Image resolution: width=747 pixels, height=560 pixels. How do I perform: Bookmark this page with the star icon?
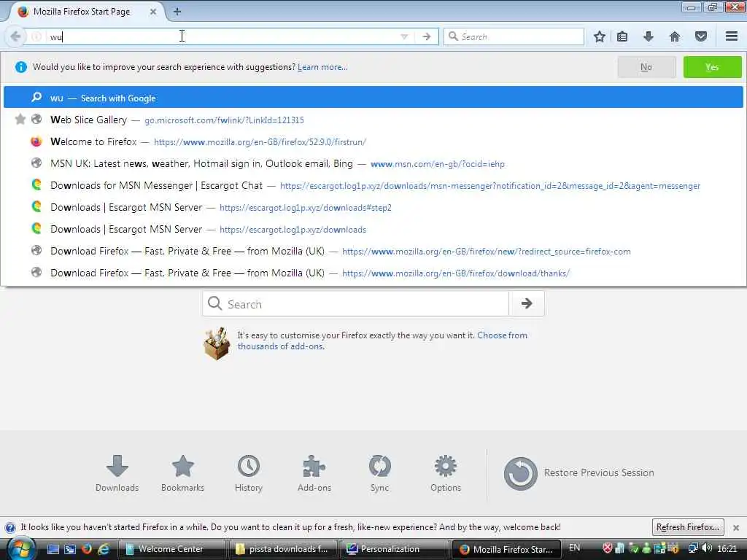coord(600,36)
